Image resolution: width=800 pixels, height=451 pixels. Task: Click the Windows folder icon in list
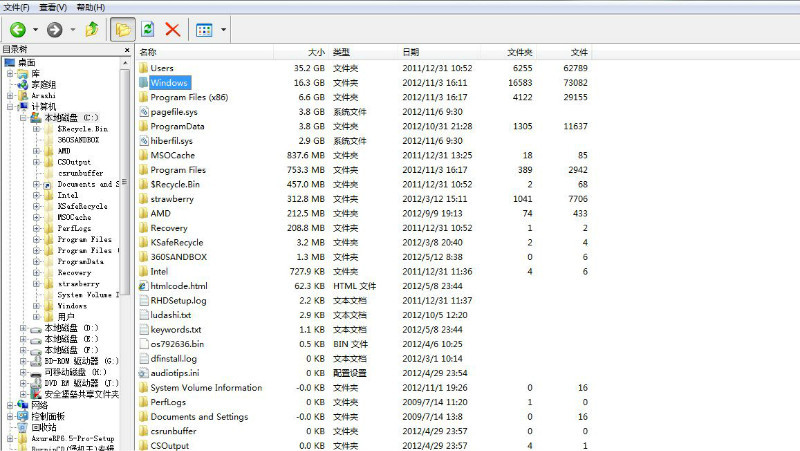[x=143, y=83]
